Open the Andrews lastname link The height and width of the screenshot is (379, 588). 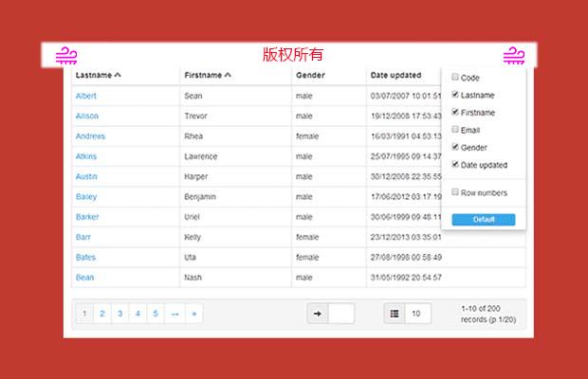coord(90,136)
